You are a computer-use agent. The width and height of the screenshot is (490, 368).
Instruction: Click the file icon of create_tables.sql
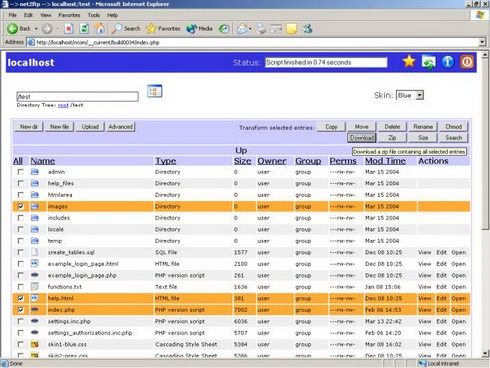35,252
